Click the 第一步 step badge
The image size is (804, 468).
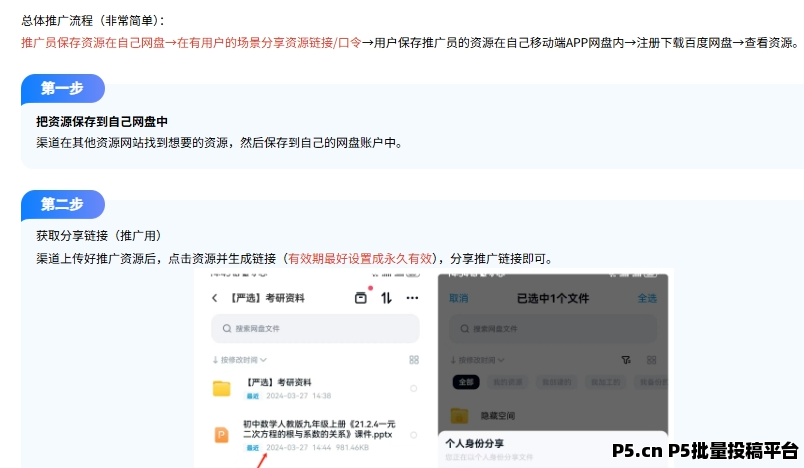[x=63, y=89]
